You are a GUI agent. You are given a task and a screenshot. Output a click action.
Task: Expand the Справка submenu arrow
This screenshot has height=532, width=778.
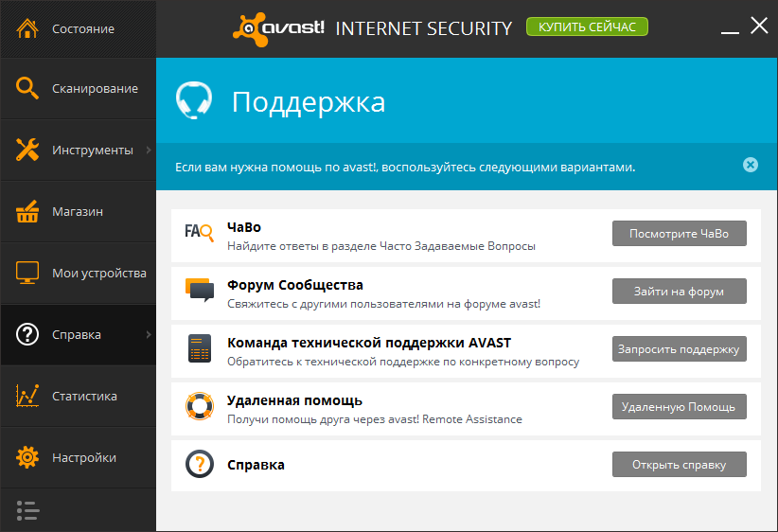click(149, 334)
